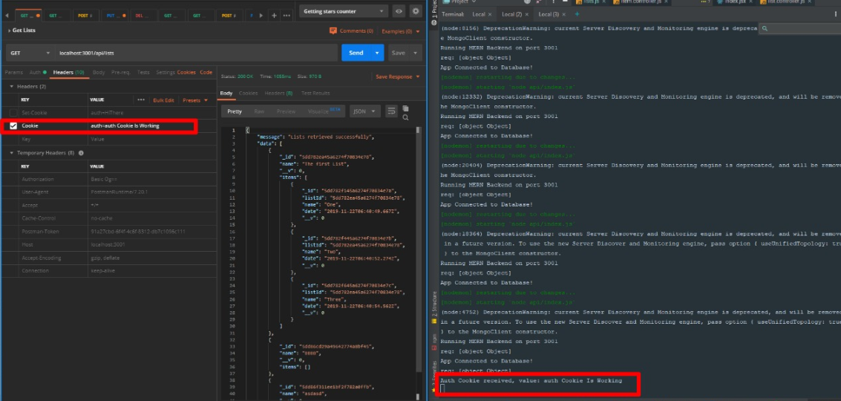Click info icon beside Temporary Headers

tap(81, 153)
